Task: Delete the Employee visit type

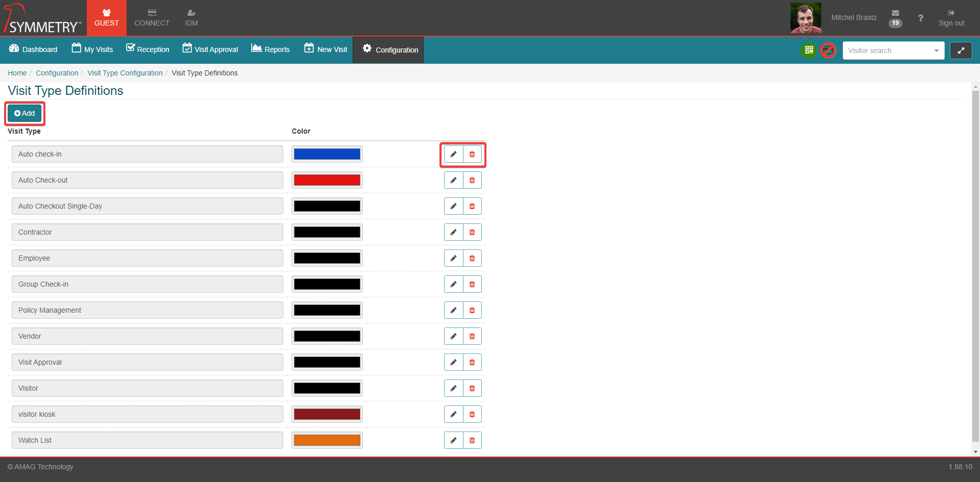Action: (472, 258)
